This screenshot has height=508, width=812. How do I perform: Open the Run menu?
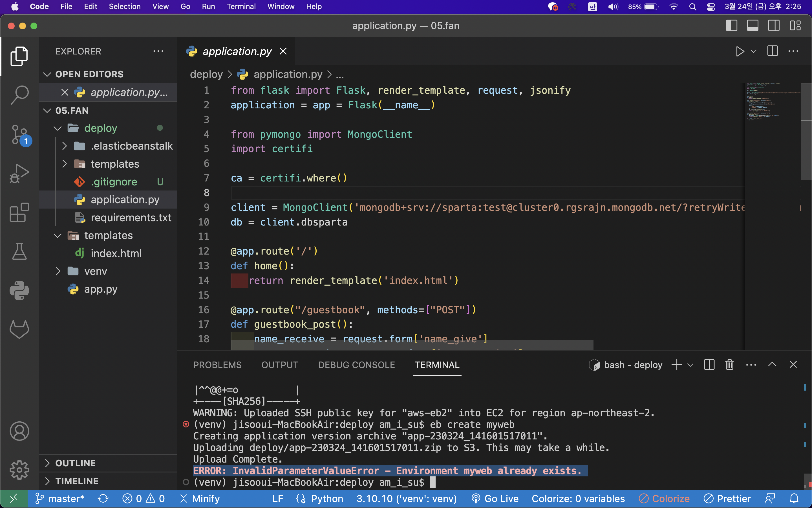(208, 7)
